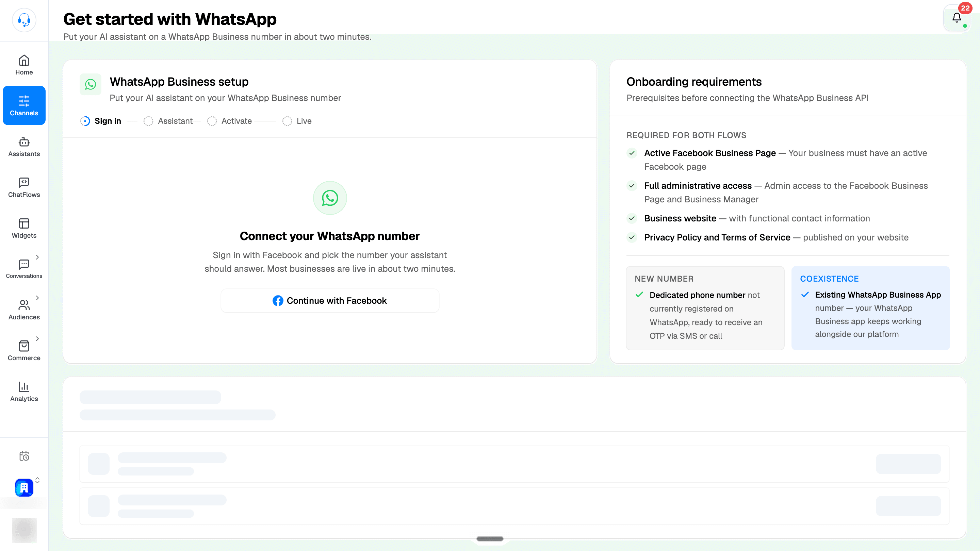Click the blue building workspace icon
The image size is (980, 551).
coord(24,487)
